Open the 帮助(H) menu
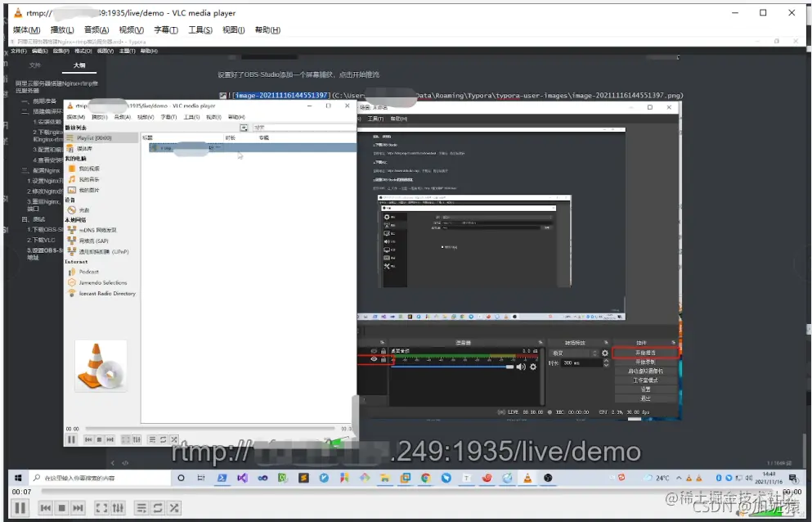812x522 pixels. coord(267,30)
